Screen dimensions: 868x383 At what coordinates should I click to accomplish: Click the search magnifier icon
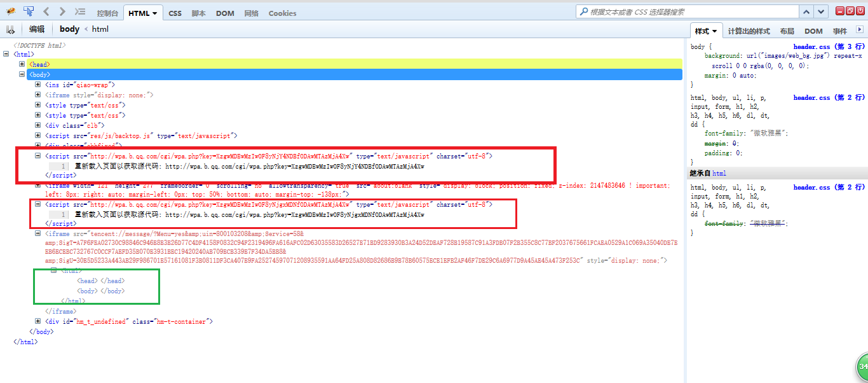coord(583,11)
